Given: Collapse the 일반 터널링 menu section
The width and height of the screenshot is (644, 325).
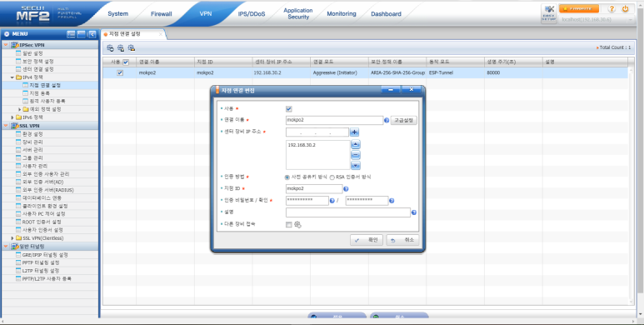Looking at the screenshot, I should coord(6,246).
